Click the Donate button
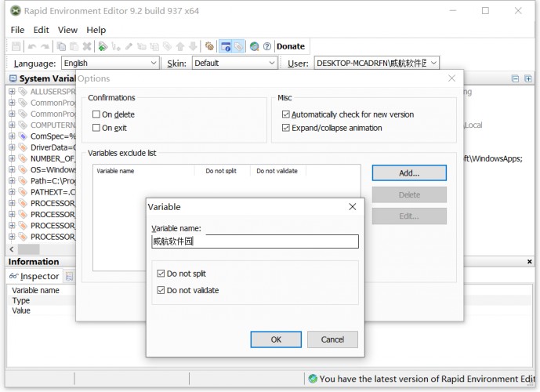This screenshot has height=392, width=540. [x=291, y=46]
